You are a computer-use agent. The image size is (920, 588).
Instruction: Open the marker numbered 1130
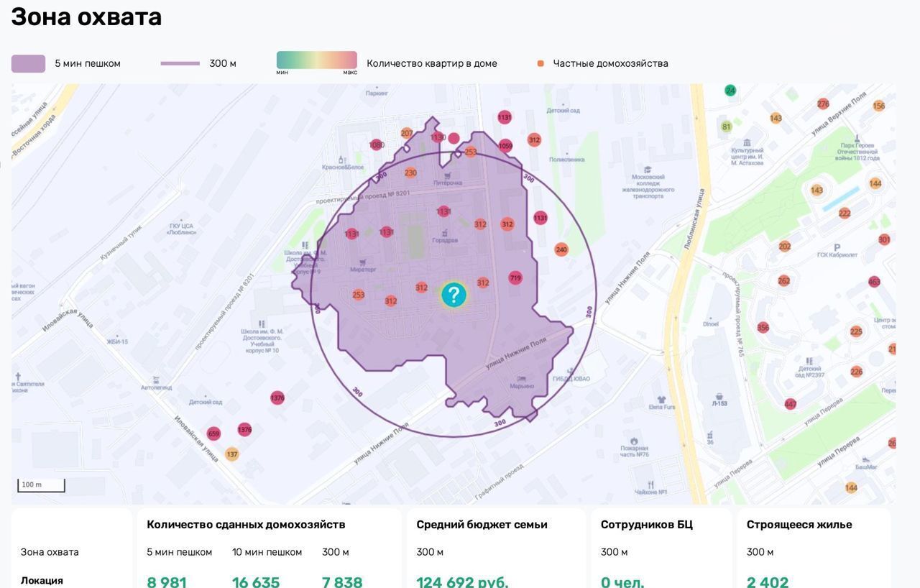pos(438,137)
